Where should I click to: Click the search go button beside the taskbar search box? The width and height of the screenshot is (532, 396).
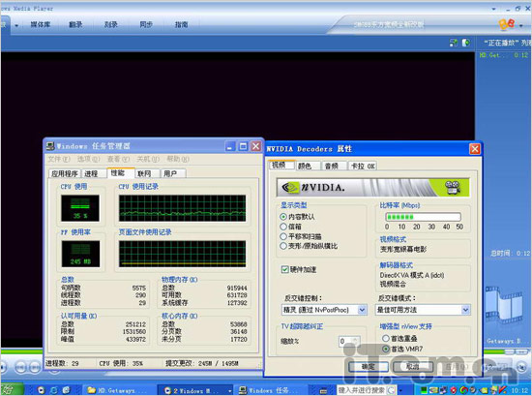[x=391, y=390]
